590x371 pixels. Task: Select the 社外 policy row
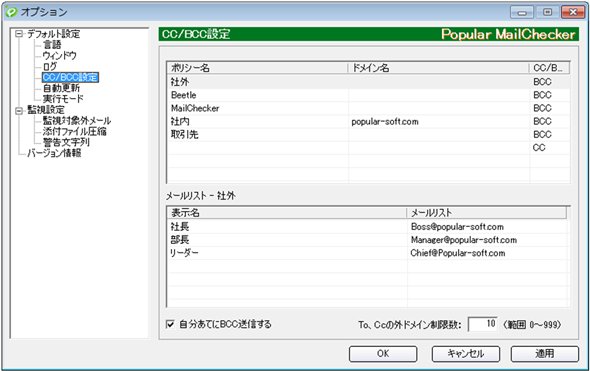[x=368, y=82]
